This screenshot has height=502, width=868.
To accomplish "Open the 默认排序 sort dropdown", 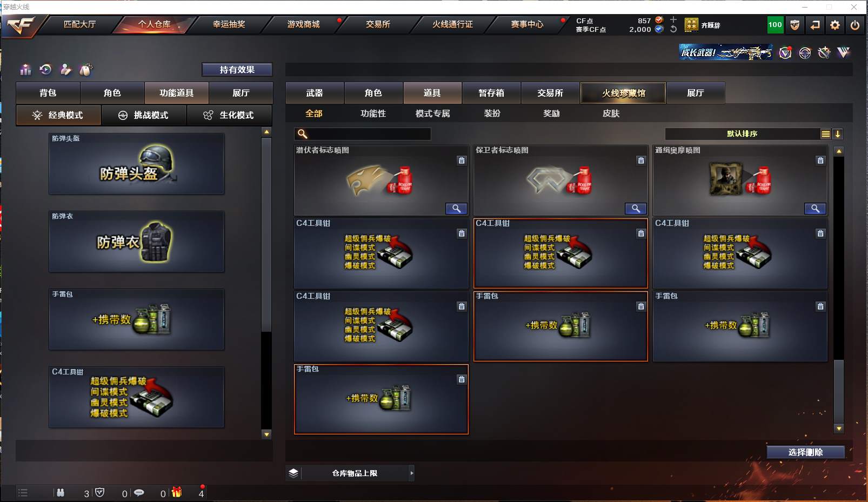I will [742, 134].
